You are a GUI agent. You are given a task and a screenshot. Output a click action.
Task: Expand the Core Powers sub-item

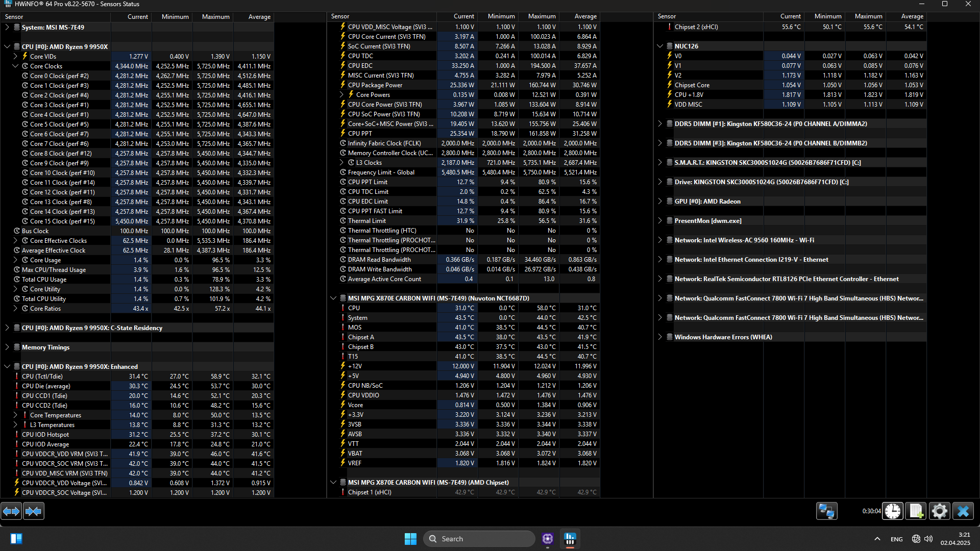[341, 95]
